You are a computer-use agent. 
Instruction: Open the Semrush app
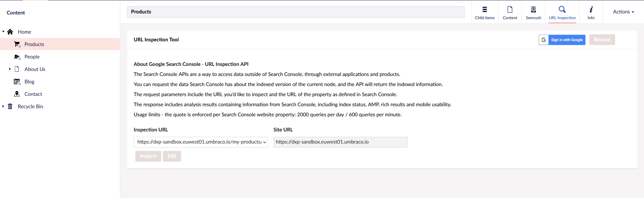[x=533, y=12]
